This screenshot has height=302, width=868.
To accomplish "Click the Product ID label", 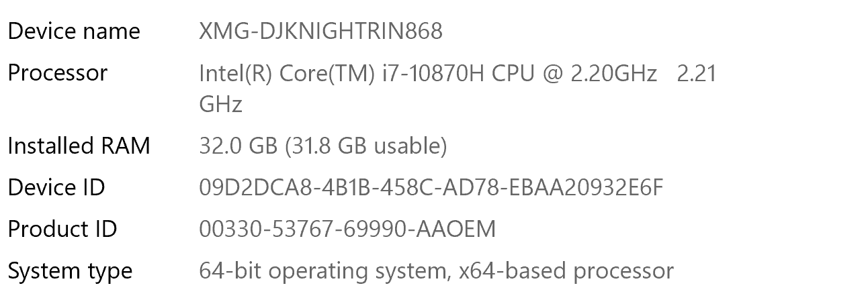I will tap(62, 230).
